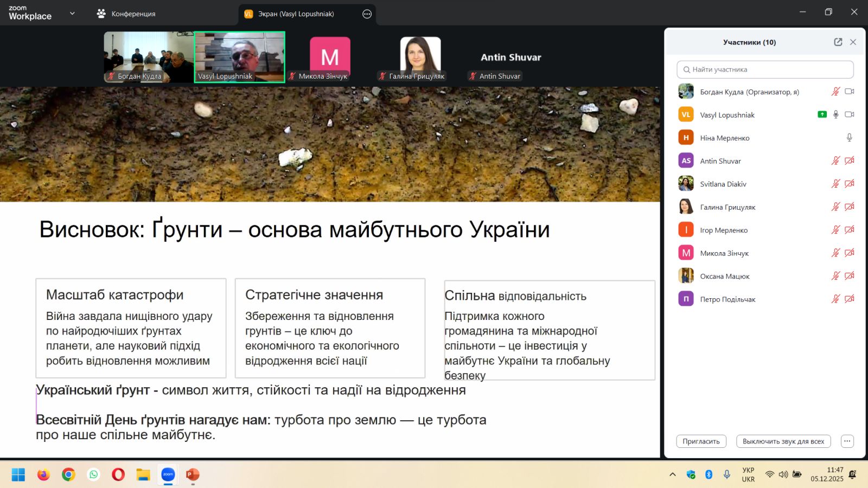Open the Zoom app in the taskbar
Viewport: 868px width, 488px height.
click(x=168, y=474)
